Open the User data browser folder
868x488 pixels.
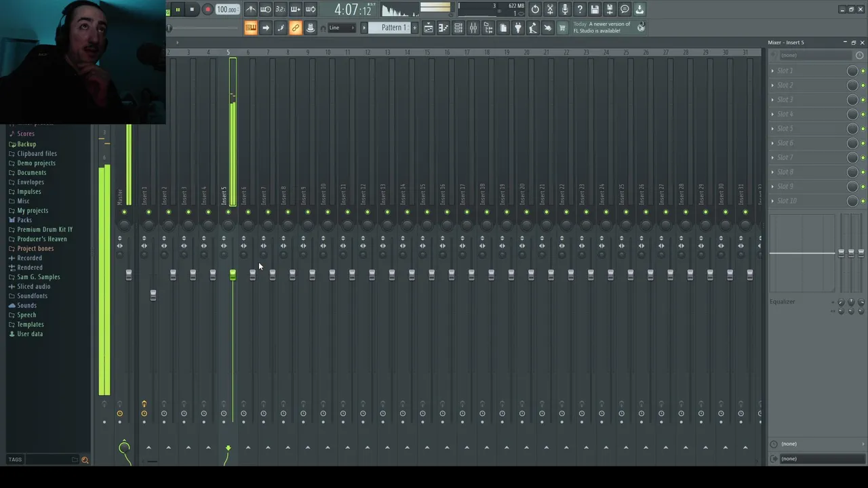click(x=29, y=334)
